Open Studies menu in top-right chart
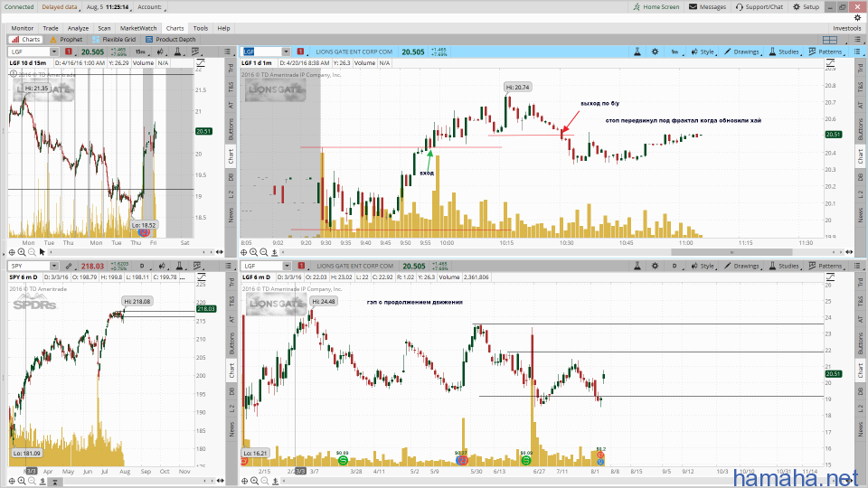The height and width of the screenshot is (488, 868). coord(785,52)
